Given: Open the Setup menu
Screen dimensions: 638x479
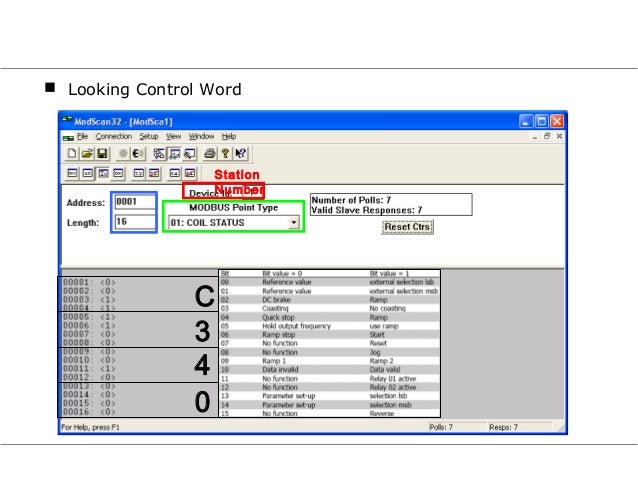Looking at the screenshot, I should (x=149, y=136).
